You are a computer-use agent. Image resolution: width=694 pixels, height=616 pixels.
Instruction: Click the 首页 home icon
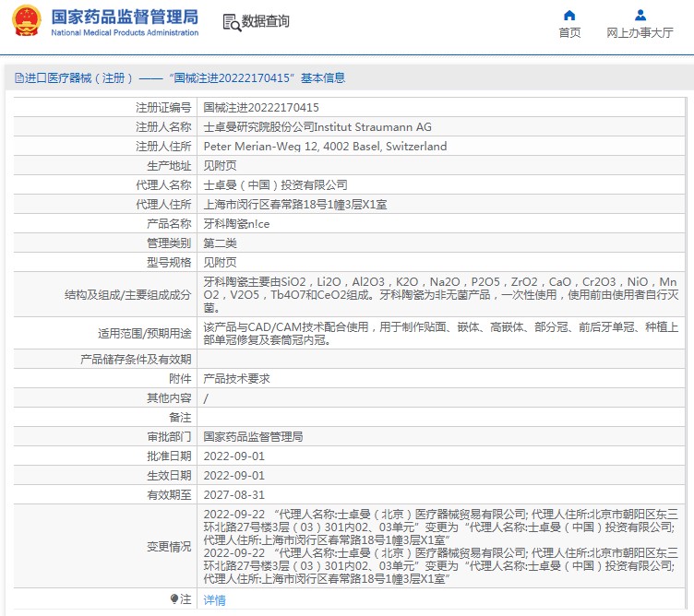(569, 15)
